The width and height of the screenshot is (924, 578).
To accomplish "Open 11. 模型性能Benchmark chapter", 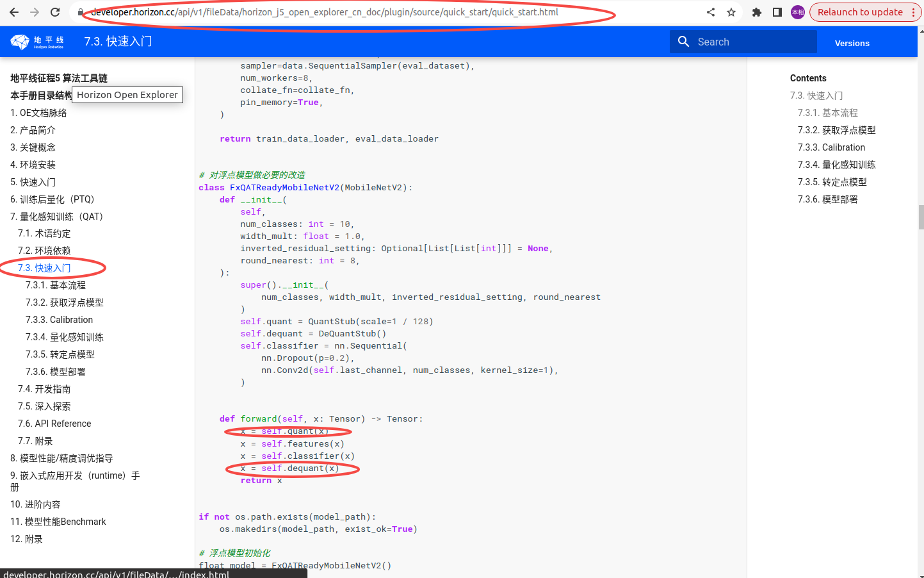I will (x=58, y=522).
